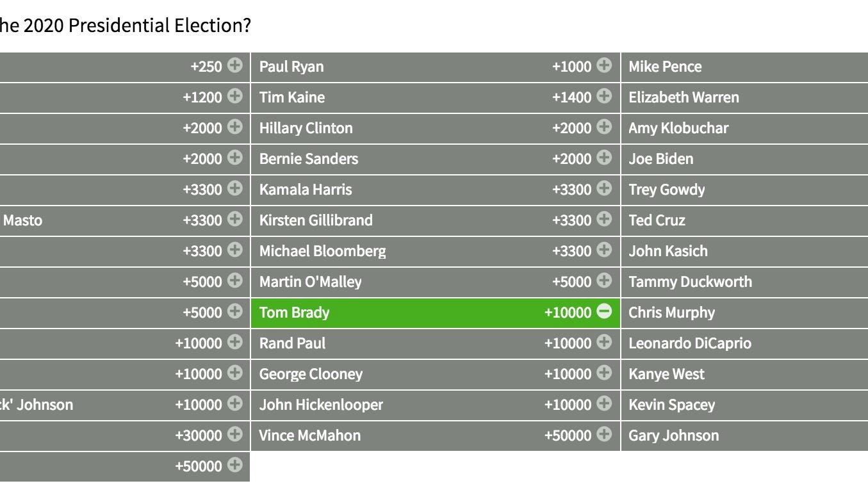Select John Hickenlooper +10000 row

click(435, 405)
